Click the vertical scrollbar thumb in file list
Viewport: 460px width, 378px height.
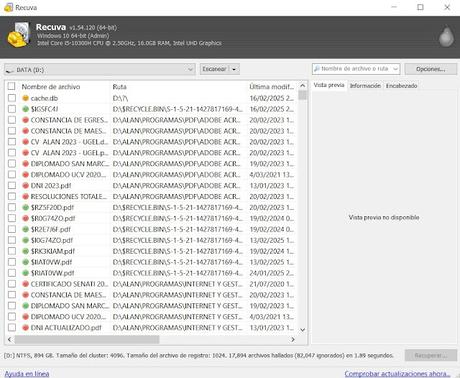pos(302,95)
